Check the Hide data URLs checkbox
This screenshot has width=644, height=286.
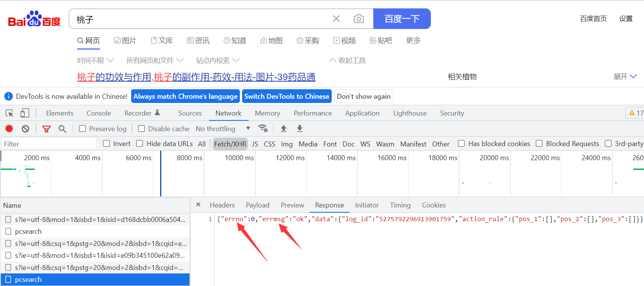tap(140, 143)
